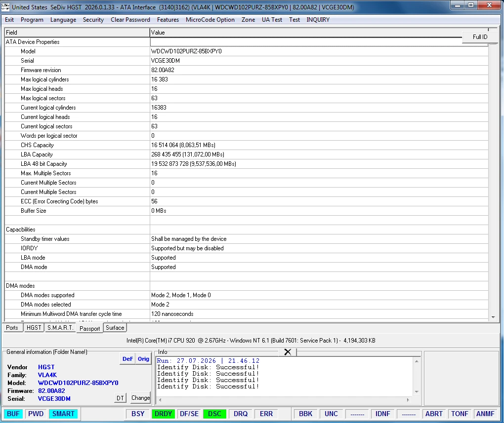
Task: Click the Family value VLA4K
Action: click(47, 375)
